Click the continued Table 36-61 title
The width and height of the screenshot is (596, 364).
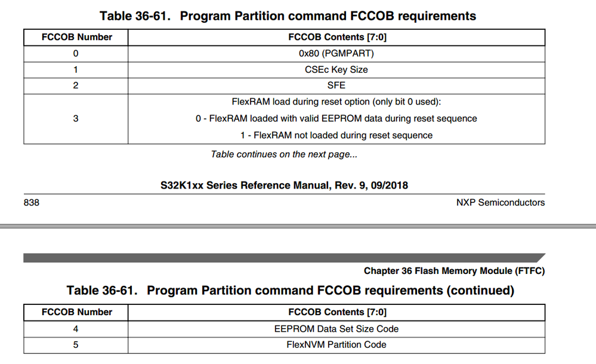290,291
